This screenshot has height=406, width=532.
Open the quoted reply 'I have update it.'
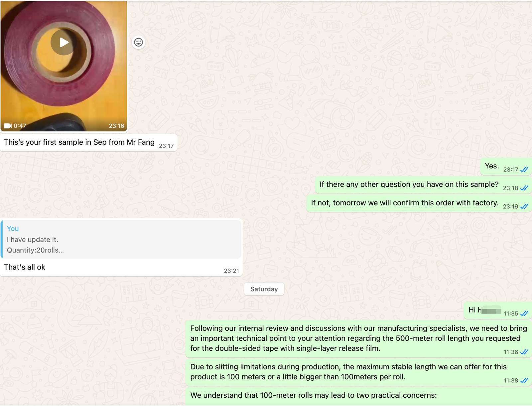(121, 239)
